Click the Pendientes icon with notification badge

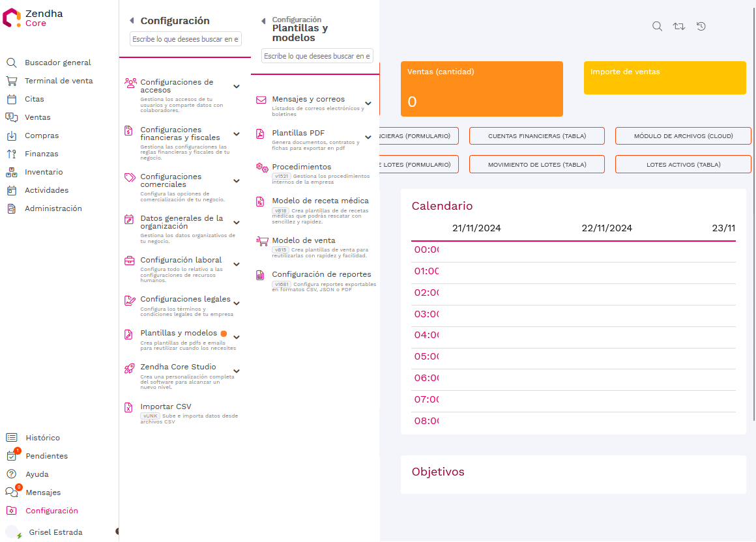[x=12, y=455]
